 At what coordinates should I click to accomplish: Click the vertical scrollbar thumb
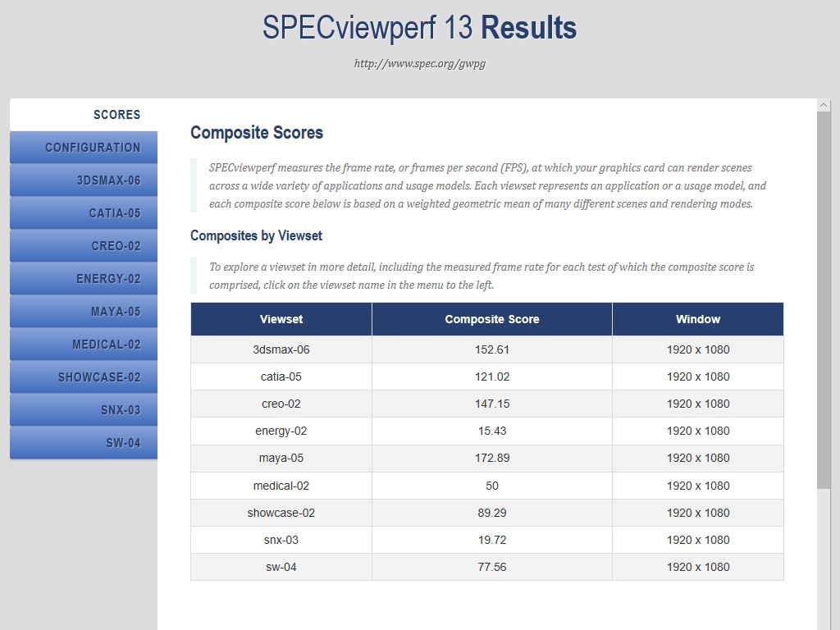pyautogui.click(x=824, y=300)
